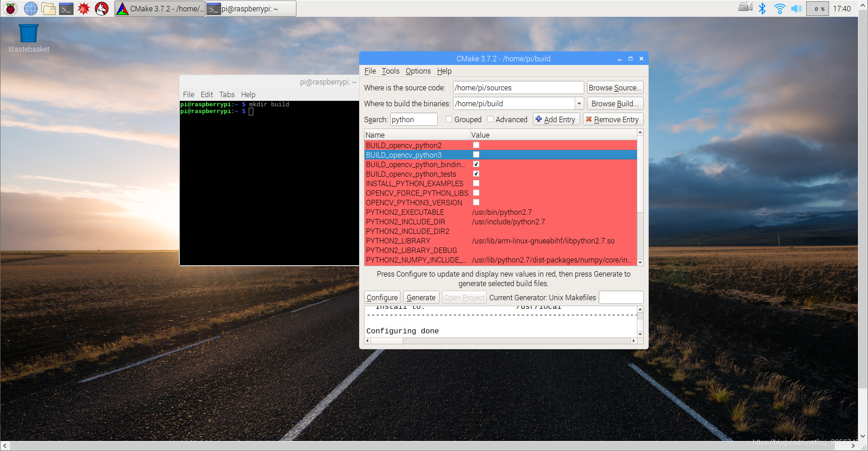Launch the Terminal from the panel

pyautogui.click(x=66, y=9)
